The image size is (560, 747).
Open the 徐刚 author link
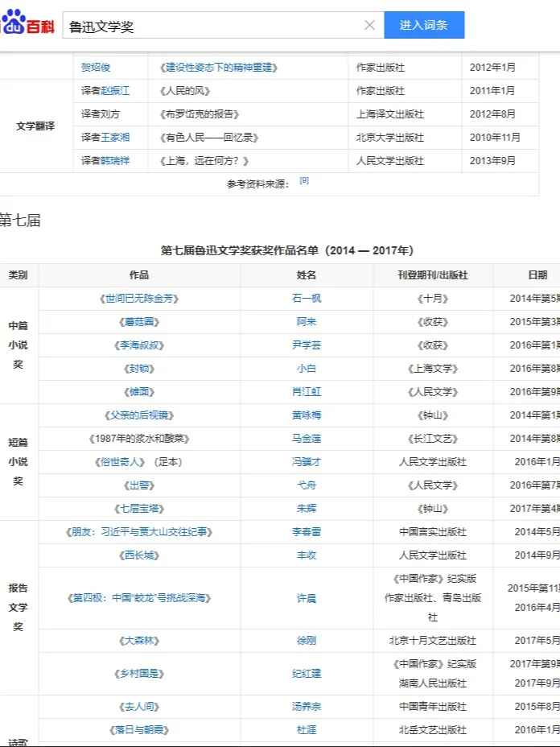pos(307,641)
